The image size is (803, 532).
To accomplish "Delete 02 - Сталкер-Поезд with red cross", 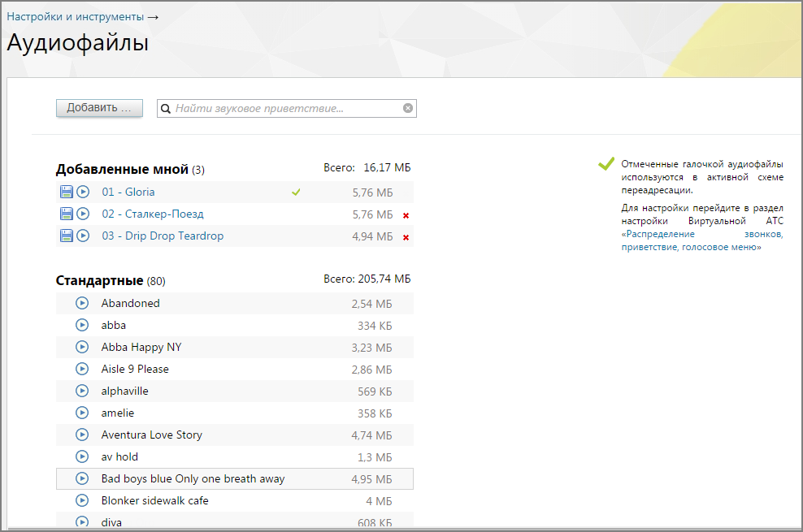I will (406, 215).
